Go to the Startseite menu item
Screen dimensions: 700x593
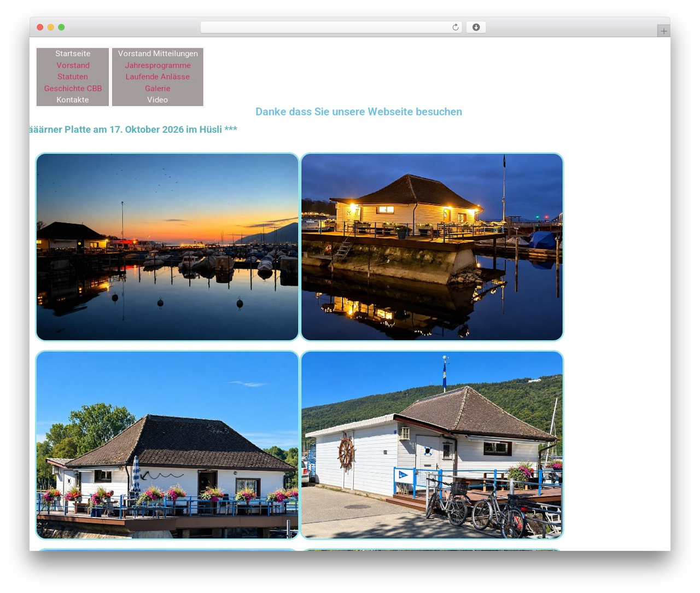pos(73,54)
